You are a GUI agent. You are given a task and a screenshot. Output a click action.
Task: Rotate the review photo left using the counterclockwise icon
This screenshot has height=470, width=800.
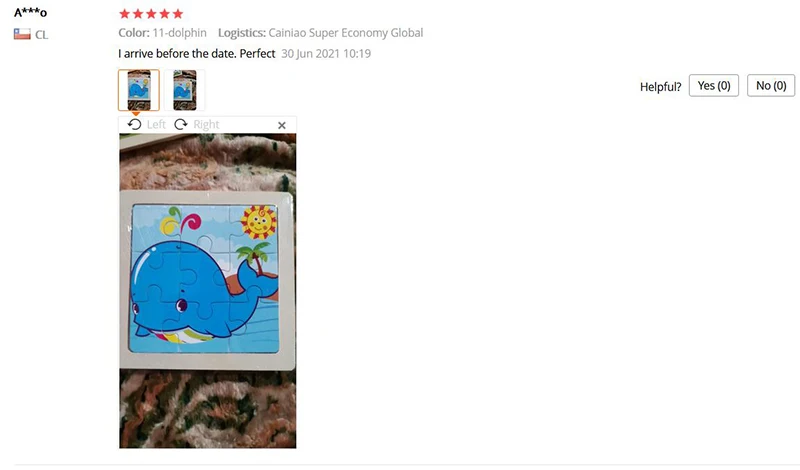click(x=134, y=125)
